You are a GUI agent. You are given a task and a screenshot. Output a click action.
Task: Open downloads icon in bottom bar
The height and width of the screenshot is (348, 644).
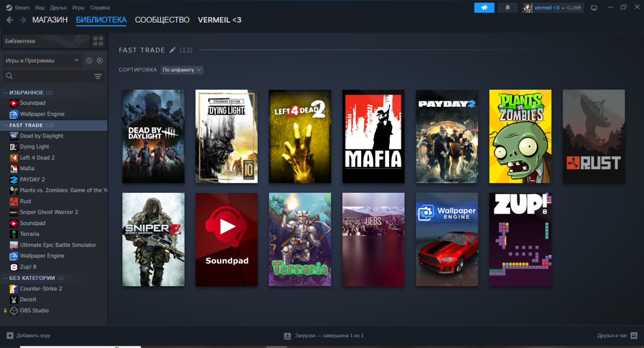pyautogui.click(x=287, y=336)
